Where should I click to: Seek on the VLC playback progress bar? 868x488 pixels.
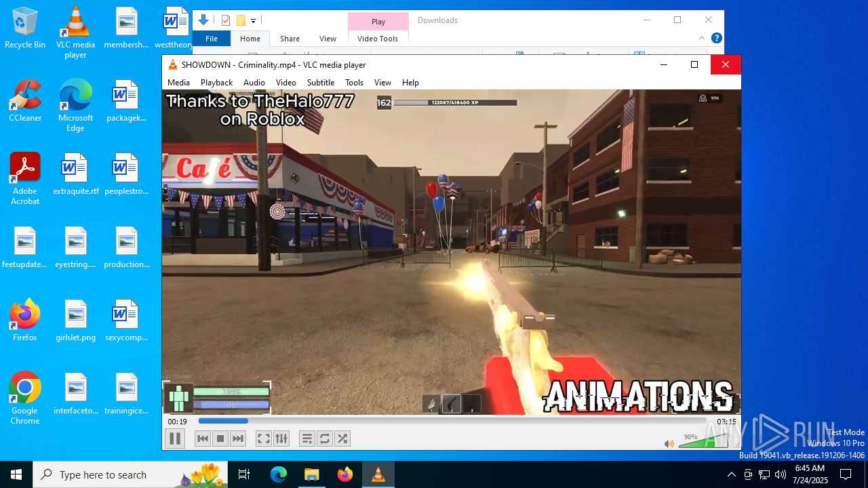tap(452, 421)
